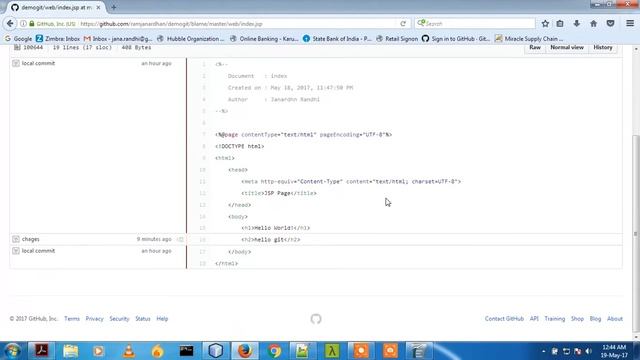Select code line 7 number

point(204,134)
